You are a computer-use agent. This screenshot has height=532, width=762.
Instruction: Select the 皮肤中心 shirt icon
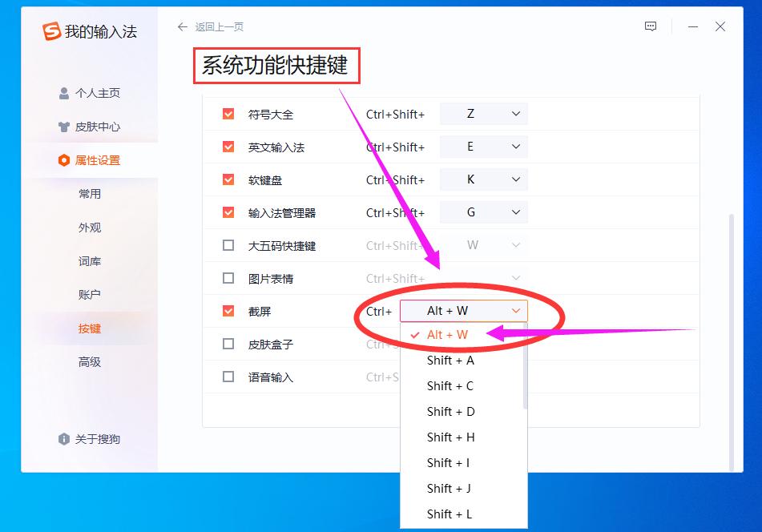click(64, 126)
